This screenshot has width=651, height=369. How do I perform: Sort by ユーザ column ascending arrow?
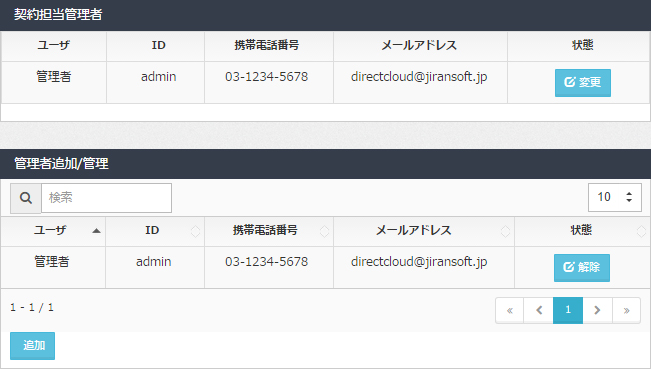click(x=96, y=231)
